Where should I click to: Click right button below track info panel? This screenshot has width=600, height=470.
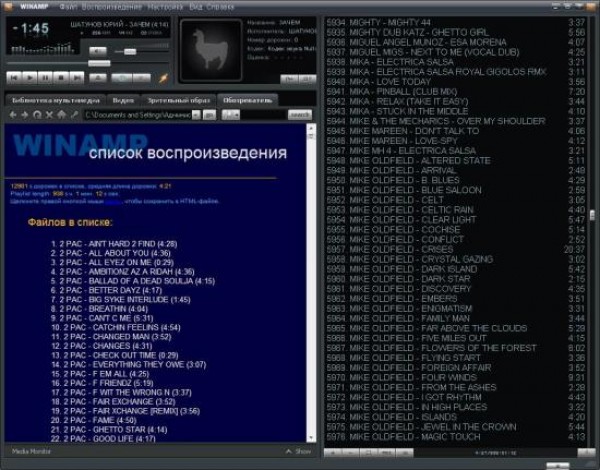(x=307, y=79)
